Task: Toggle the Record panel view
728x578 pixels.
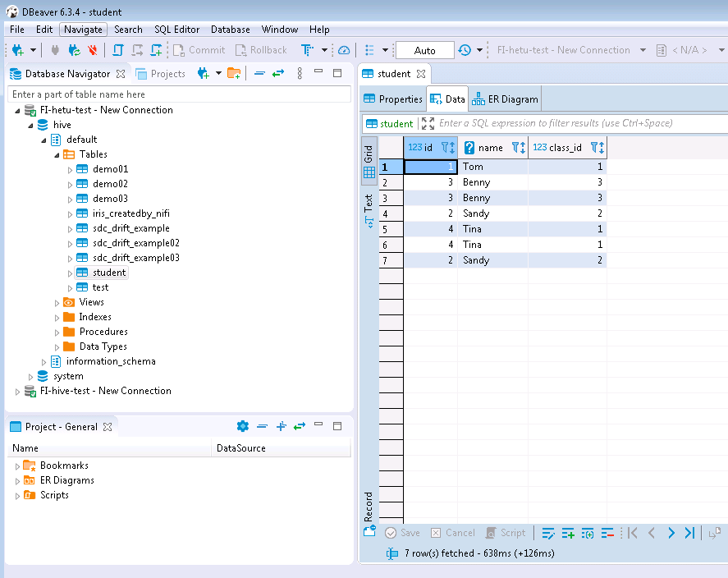Action: (x=369, y=505)
